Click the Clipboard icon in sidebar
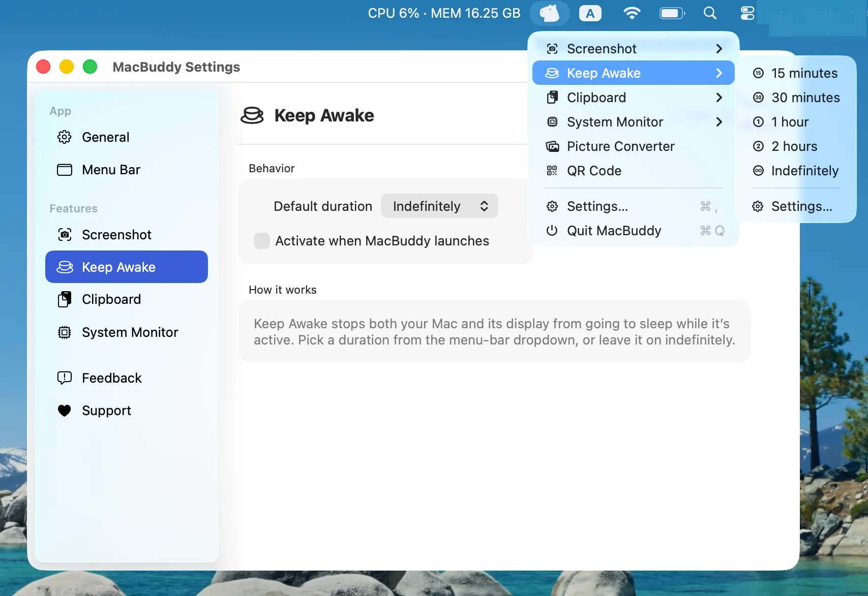The height and width of the screenshot is (596, 868). click(65, 299)
